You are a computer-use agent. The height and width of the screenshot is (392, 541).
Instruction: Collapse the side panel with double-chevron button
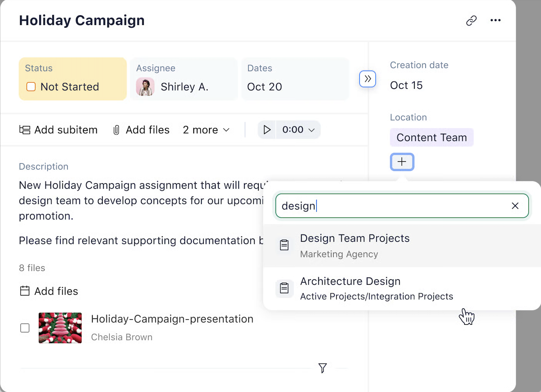367,79
